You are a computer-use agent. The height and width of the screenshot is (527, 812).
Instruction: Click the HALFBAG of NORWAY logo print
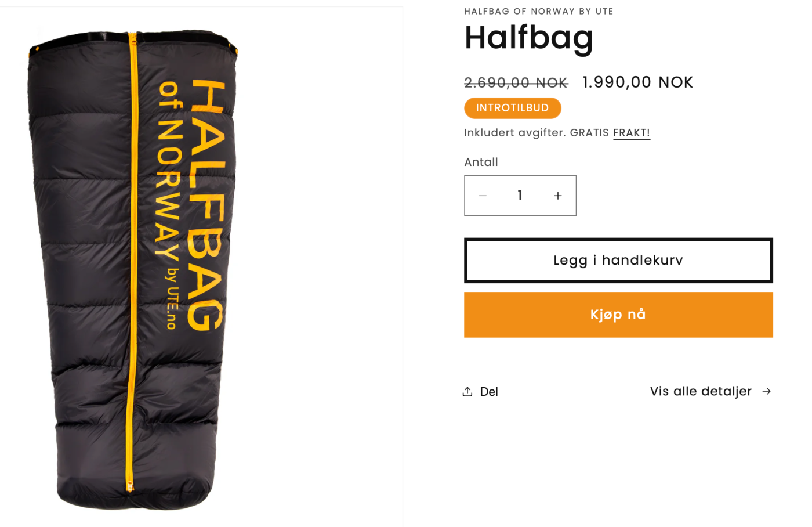click(191, 205)
